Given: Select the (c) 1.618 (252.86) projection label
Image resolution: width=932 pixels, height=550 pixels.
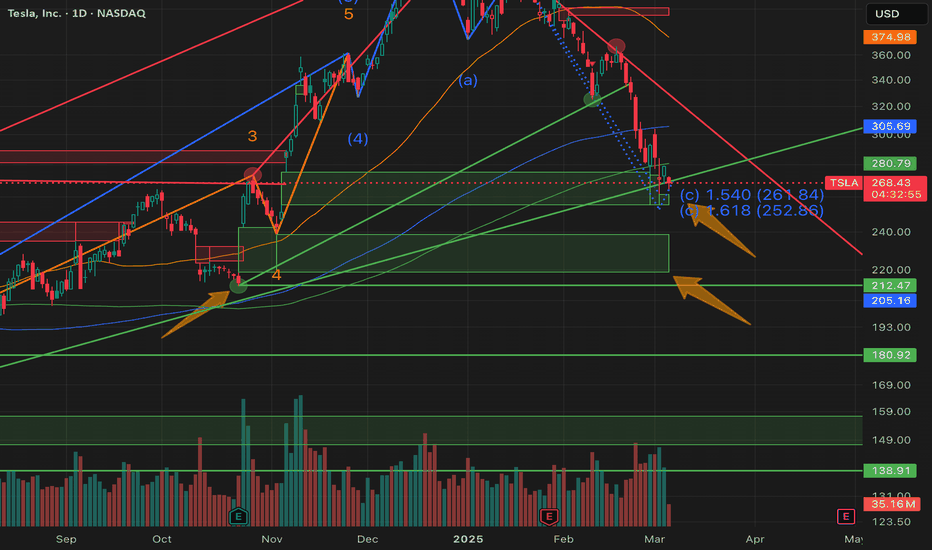Looking at the screenshot, I should point(752,210).
